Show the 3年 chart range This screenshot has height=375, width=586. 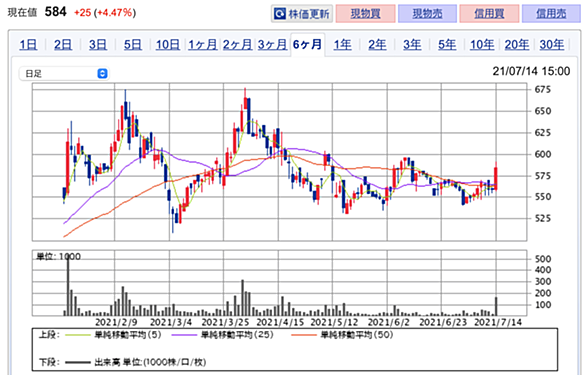tap(412, 45)
